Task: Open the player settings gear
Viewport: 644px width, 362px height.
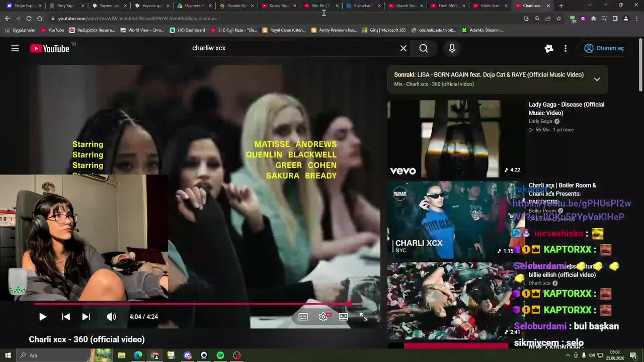Action: [324, 317]
